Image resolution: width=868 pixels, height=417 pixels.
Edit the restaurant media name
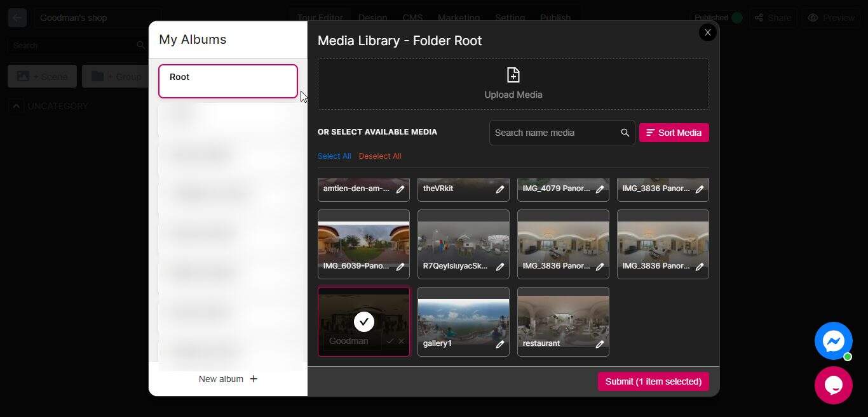[x=600, y=344]
